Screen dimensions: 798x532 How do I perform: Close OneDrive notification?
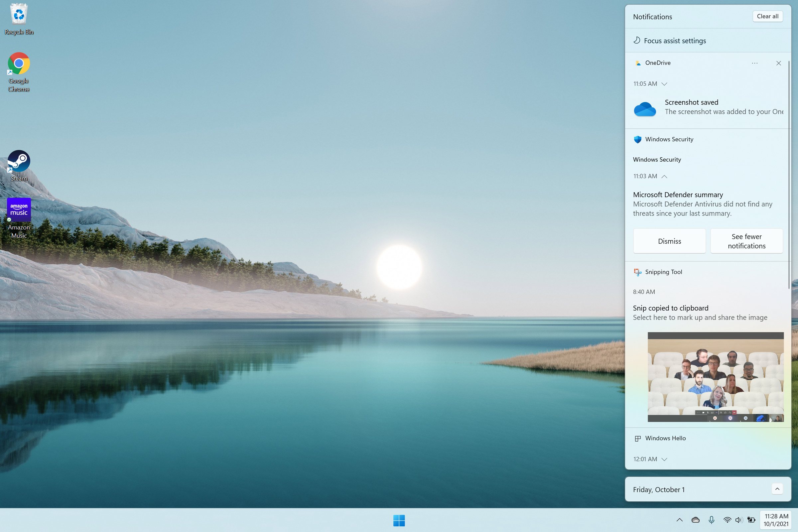pos(778,63)
